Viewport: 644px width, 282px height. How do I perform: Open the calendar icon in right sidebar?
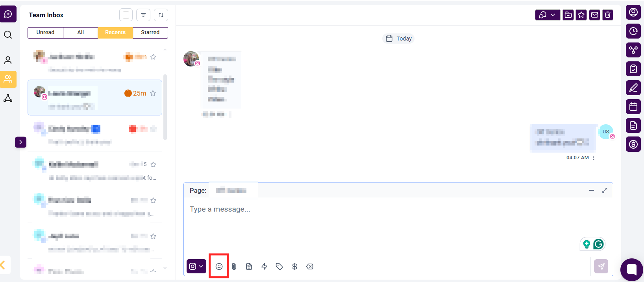pyautogui.click(x=633, y=107)
